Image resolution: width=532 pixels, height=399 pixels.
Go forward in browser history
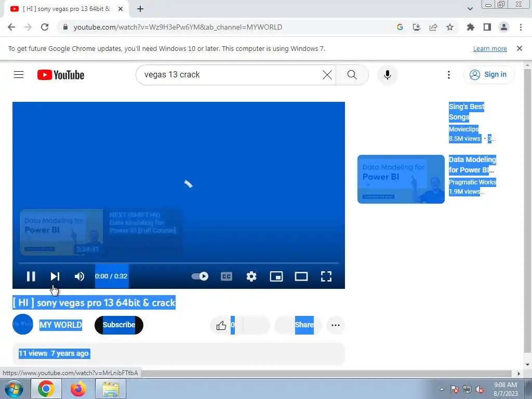pyautogui.click(x=28, y=27)
